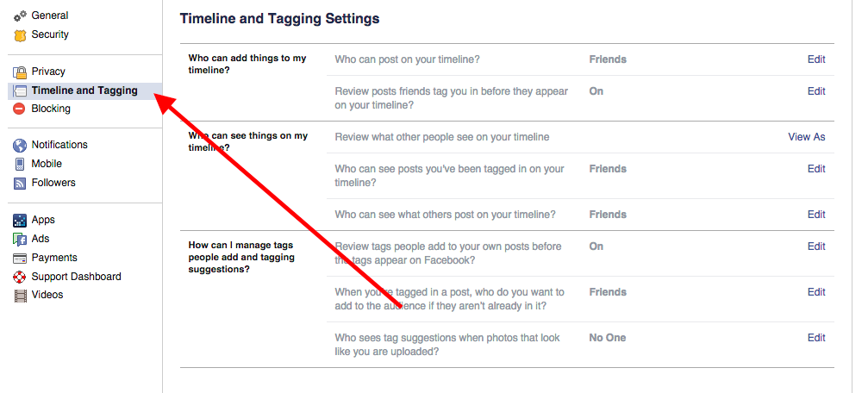The height and width of the screenshot is (393, 868).
Task: Open the Timeline and Tagging tab
Action: tap(84, 90)
